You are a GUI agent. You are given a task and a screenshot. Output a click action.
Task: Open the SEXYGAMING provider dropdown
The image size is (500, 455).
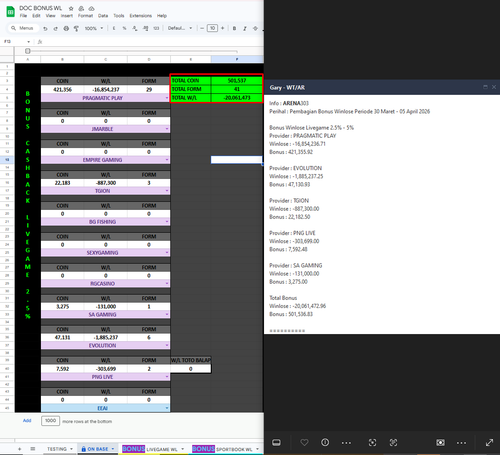tap(167, 253)
